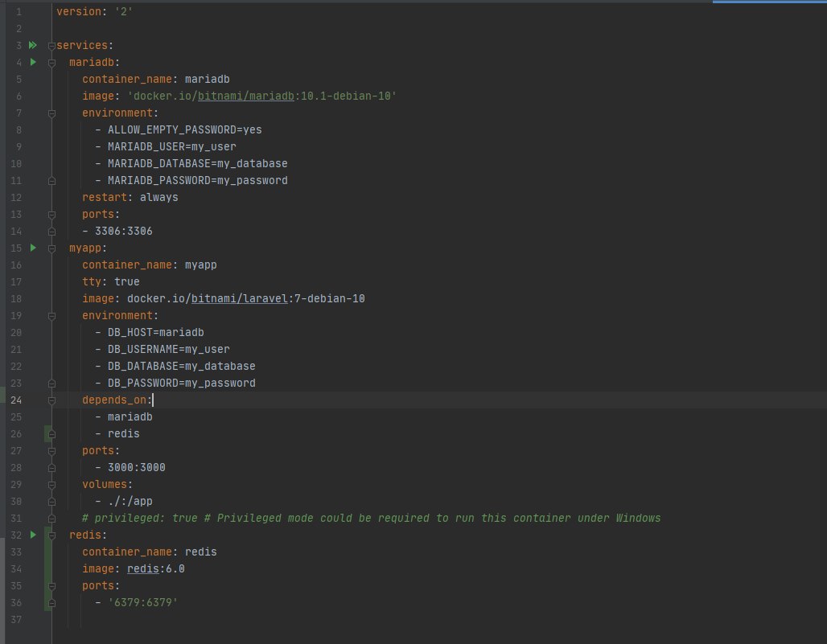Click container_name: myapp line
This screenshot has height=644, width=827.
pyautogui.click(x=150, y=265)
